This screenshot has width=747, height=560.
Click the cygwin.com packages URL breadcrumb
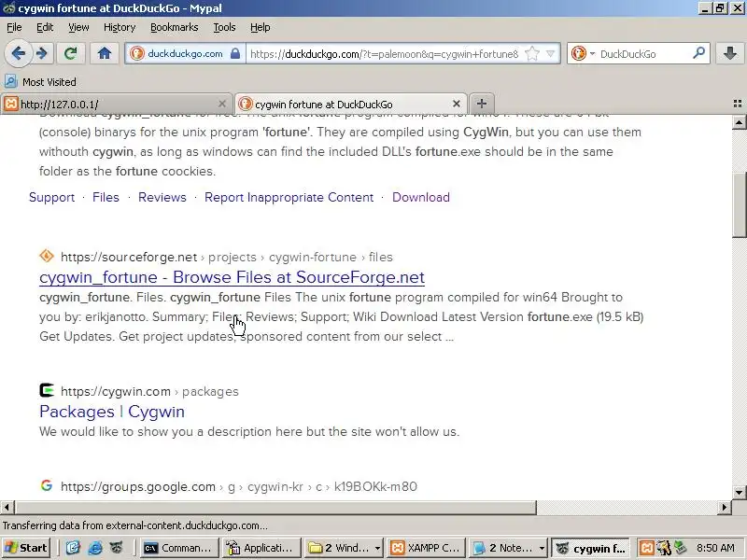click(149, 391)
